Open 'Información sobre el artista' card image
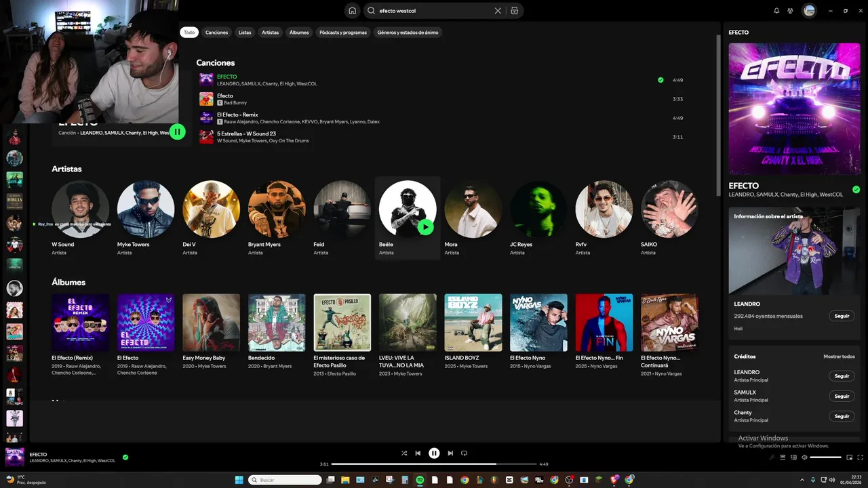Viewport: 868px width, 488px height. (794, 250)
